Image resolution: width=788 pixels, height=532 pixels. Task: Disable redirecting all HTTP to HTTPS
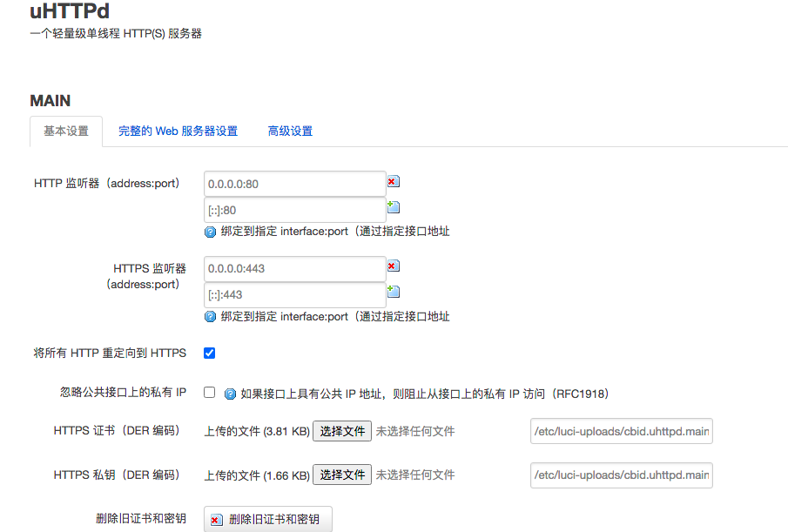209,354
